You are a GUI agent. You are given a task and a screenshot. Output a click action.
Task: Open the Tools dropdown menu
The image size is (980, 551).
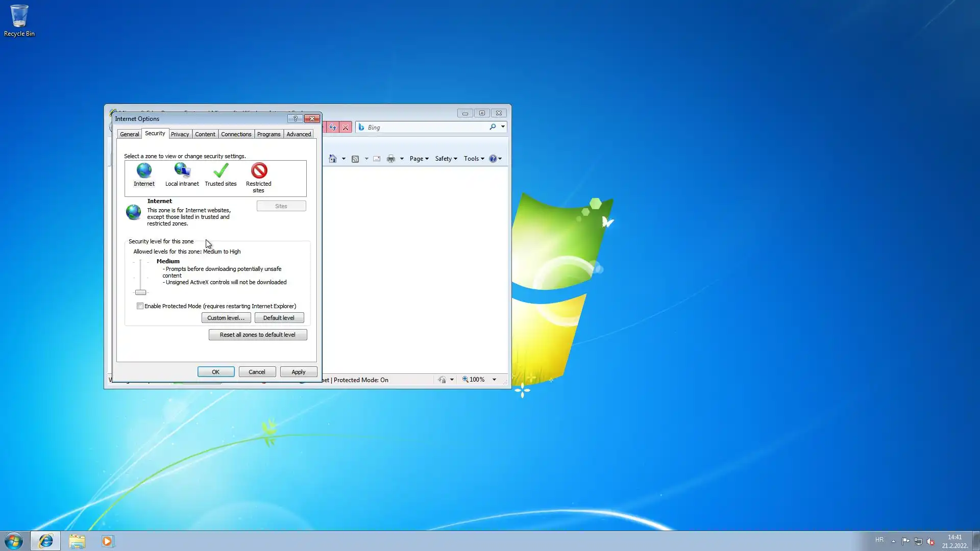[474, 159]
